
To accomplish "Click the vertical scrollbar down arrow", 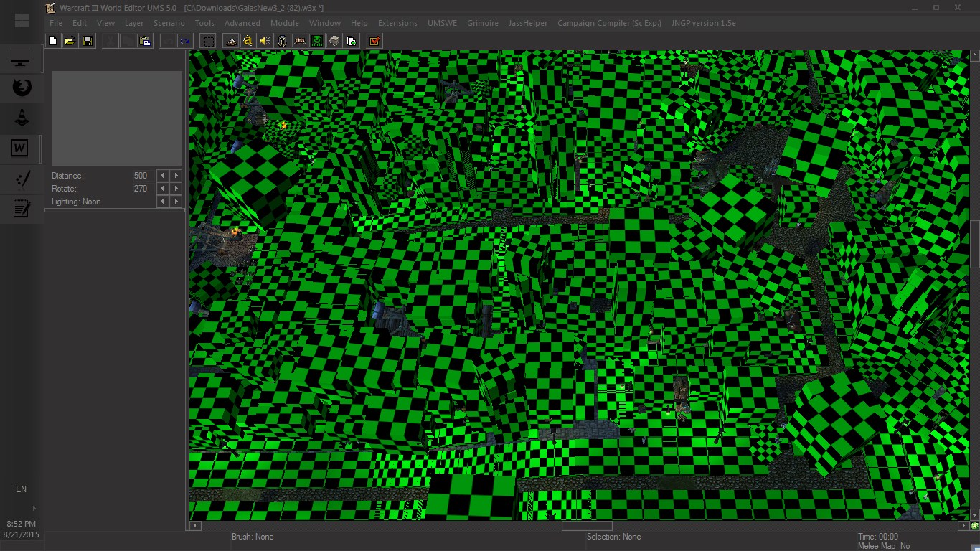I will point(974,514).
